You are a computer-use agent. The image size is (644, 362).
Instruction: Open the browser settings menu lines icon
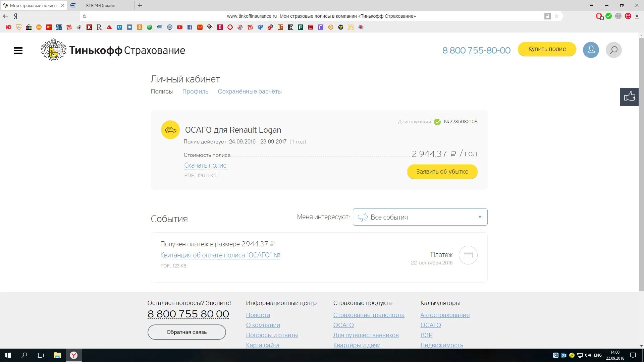(x=592, y=5)
